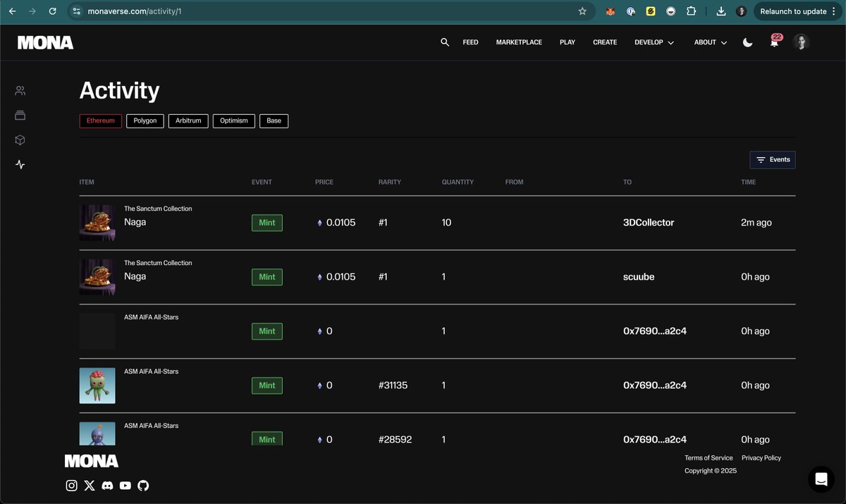Click rarity value #31135
This screenshot has height=504, width=846.
click(x=393, y=386)
